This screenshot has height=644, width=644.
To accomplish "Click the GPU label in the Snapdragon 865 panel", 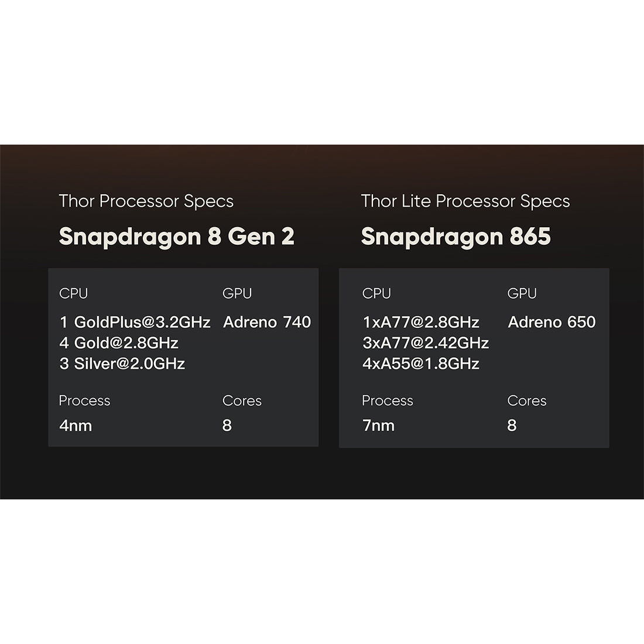I will click(x=522, y=293).
